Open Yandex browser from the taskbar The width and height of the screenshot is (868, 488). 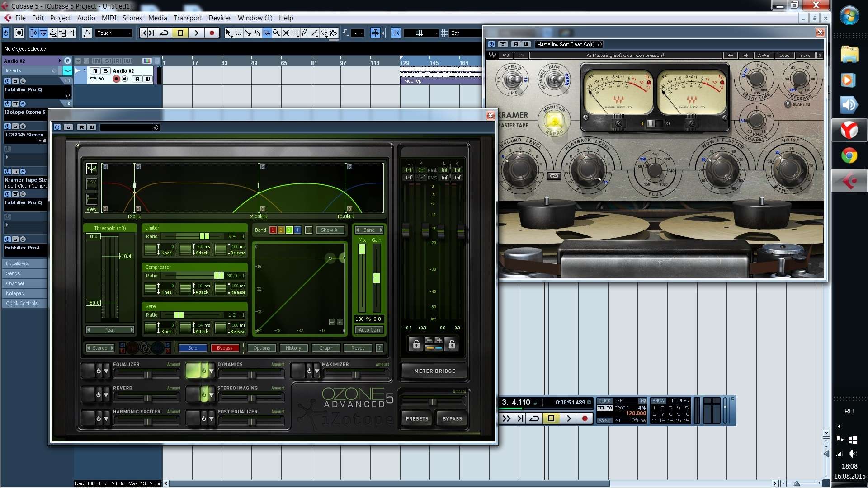coord(849,131)
